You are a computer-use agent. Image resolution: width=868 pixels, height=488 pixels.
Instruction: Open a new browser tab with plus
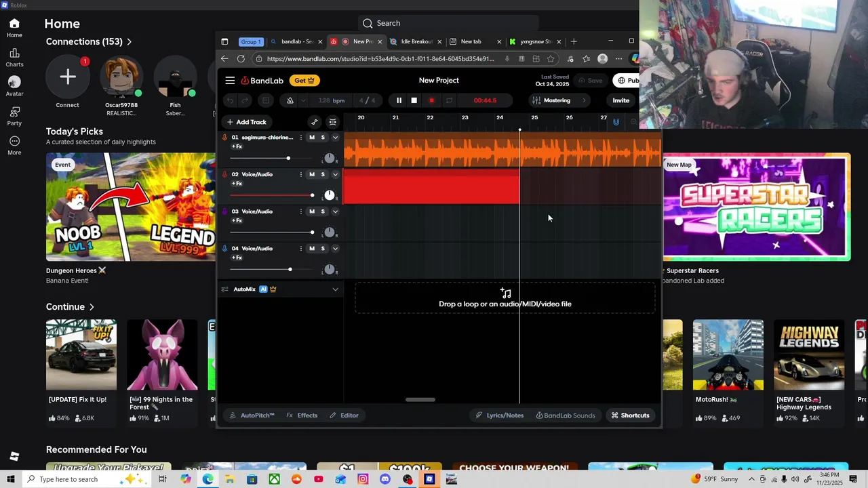coord(574,41)
